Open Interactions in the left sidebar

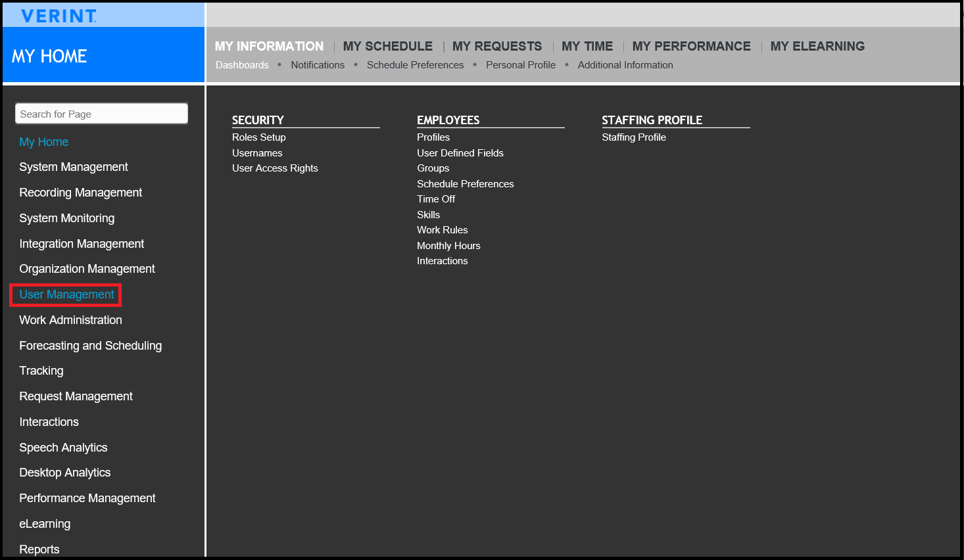49,422
